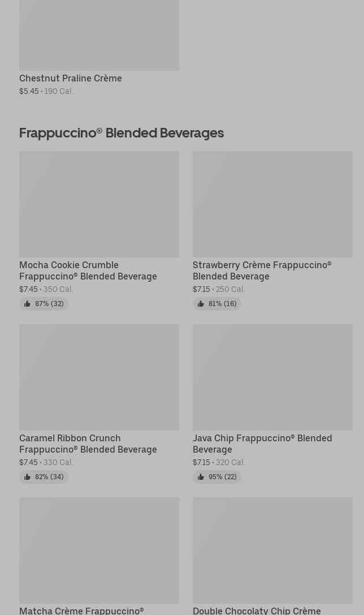Select the Chestnut Praline Crème title
Viewport: 364px width, 615px height.
point(71,79)
